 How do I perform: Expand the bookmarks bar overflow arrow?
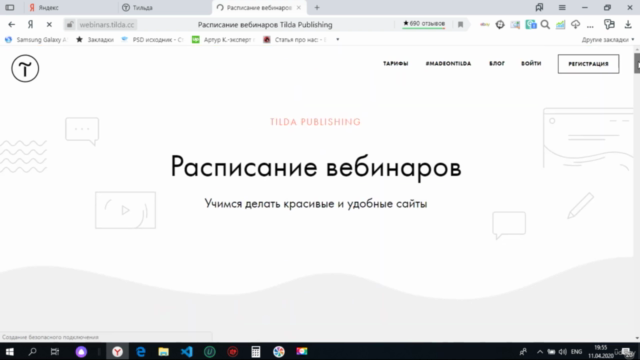[x=338, y=40]
